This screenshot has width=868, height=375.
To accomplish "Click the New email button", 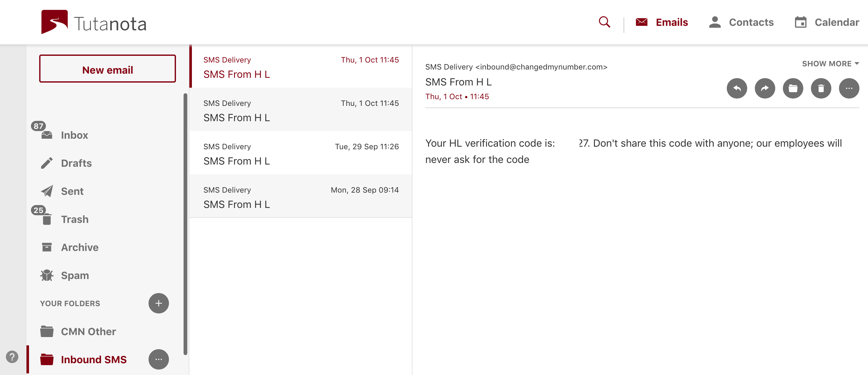I will [x=107, y=69].
